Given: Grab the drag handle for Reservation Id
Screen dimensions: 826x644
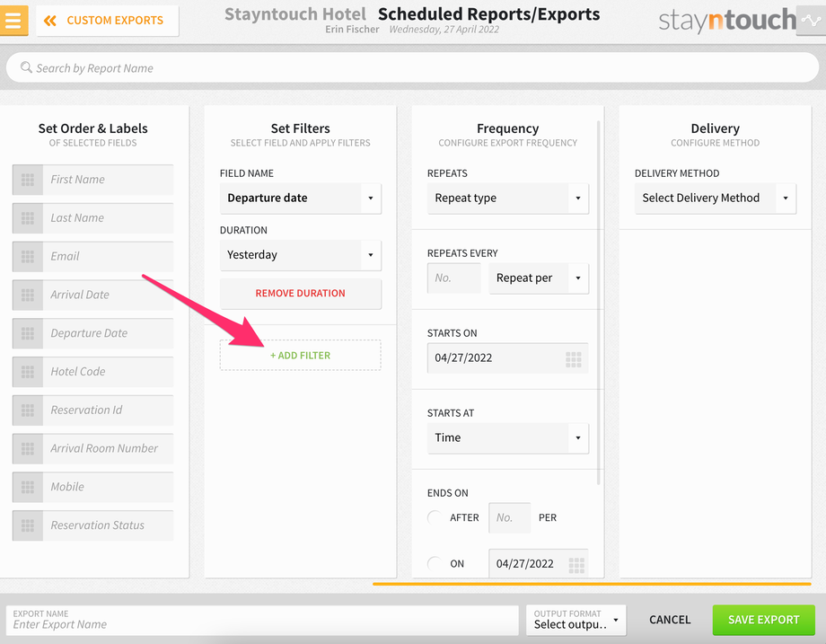Looking at the screenshot, I should [28, 410].
